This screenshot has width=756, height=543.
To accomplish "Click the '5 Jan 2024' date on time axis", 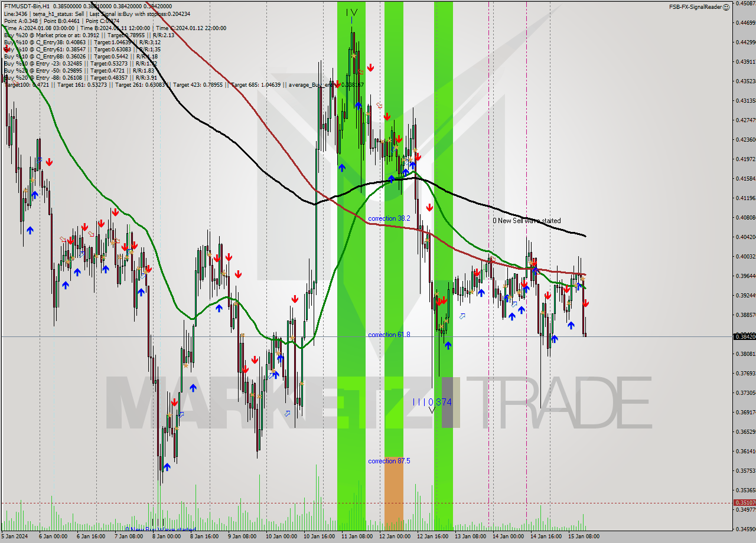I will tap(15, 537).
